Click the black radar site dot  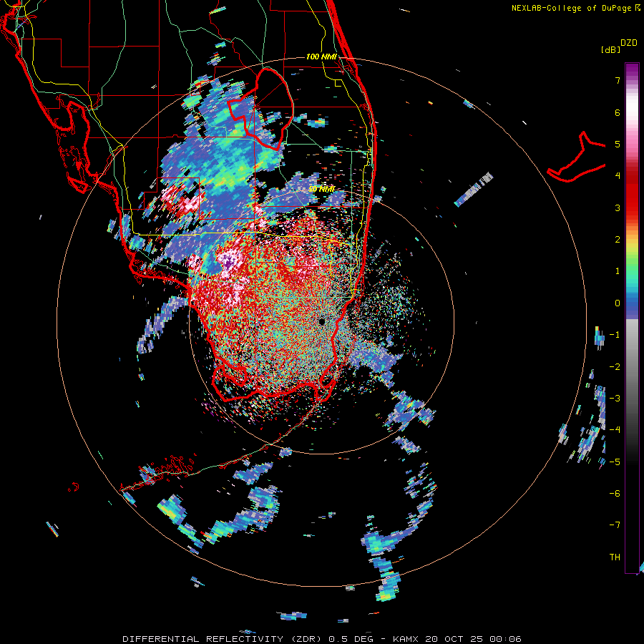click(321, 321)
